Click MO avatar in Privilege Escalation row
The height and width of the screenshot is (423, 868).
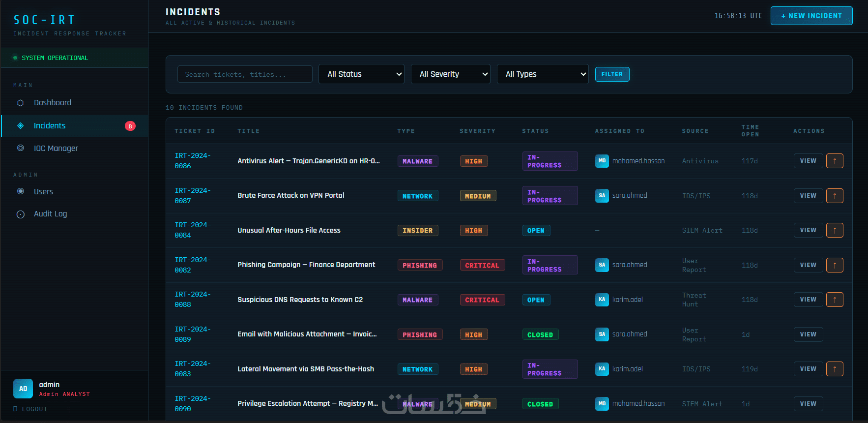point(602,404)
